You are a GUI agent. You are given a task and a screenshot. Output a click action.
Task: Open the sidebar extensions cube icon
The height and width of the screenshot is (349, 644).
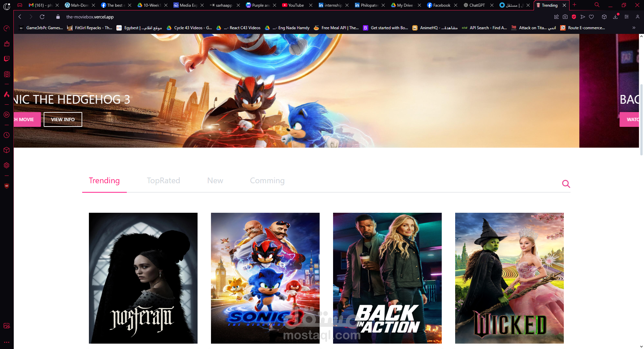(7, 150)
